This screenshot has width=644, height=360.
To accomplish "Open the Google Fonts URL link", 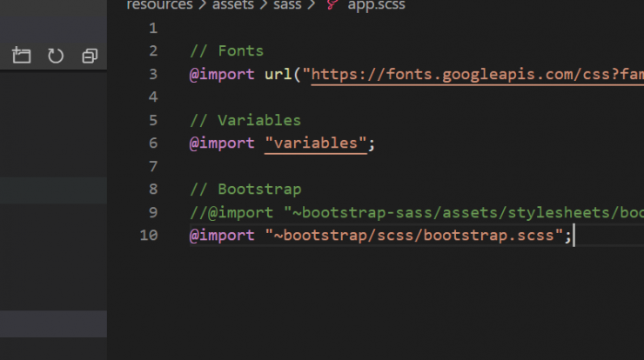I will (x=477, y=75).
